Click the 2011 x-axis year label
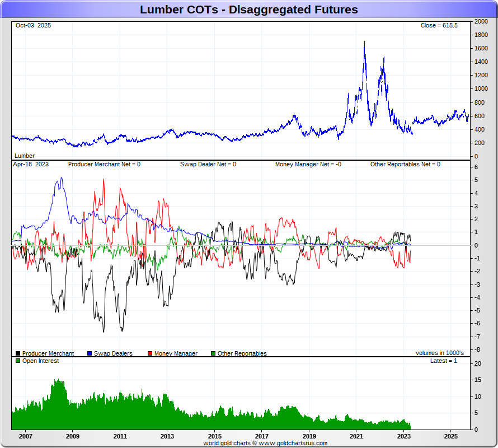Viewport: 498px width, 448px height. [x=120, y=436]
